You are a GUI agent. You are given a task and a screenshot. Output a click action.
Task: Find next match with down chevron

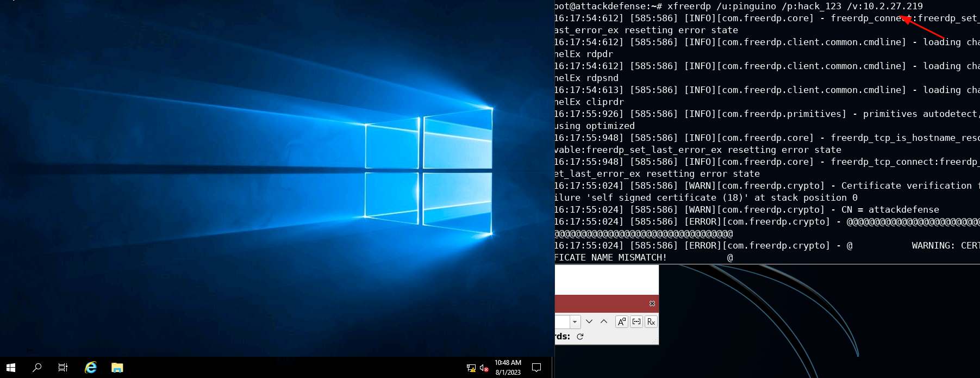tap(589, 321)
